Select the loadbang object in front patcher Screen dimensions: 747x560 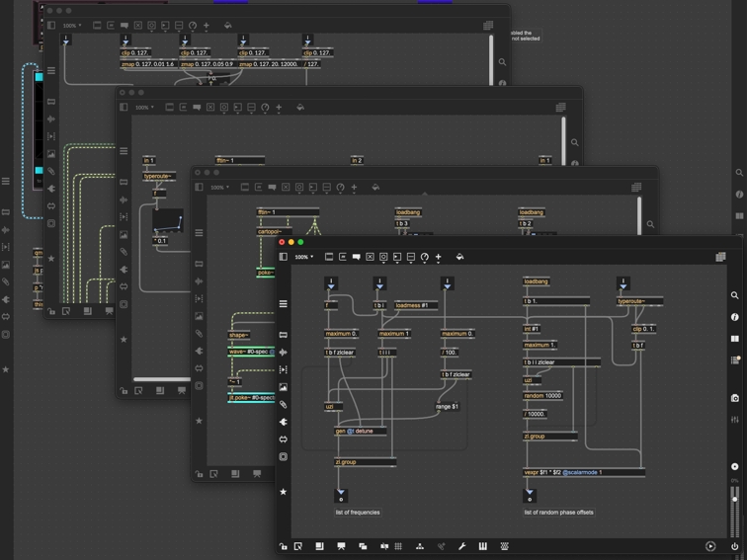(536, 281)
